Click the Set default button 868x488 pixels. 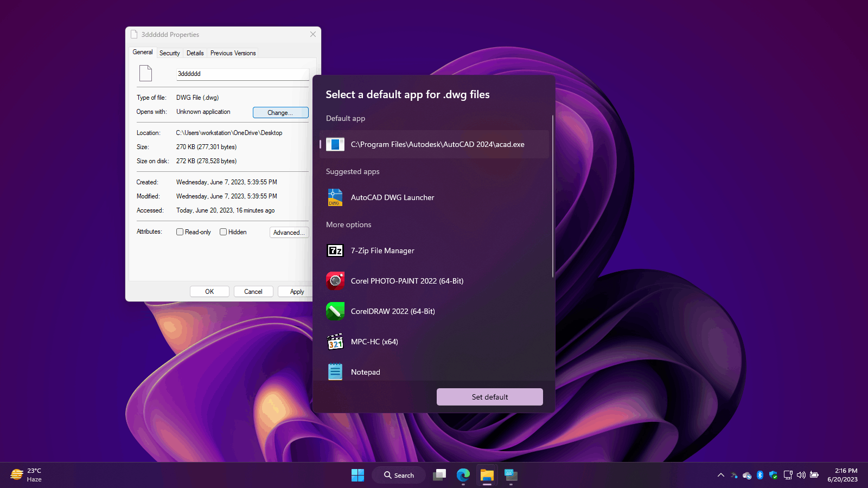(x=490, y=397)
